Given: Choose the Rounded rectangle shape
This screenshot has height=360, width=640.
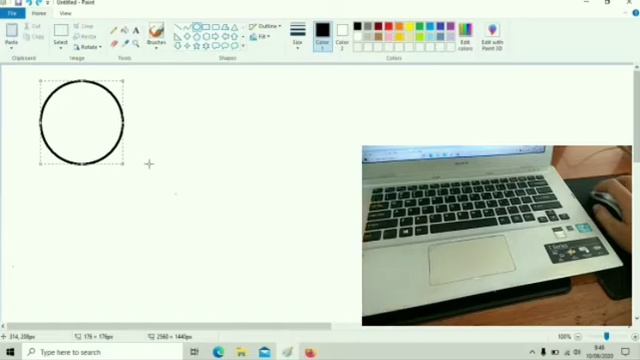Looking at the screenshot, I should click(x=216, y=27).
